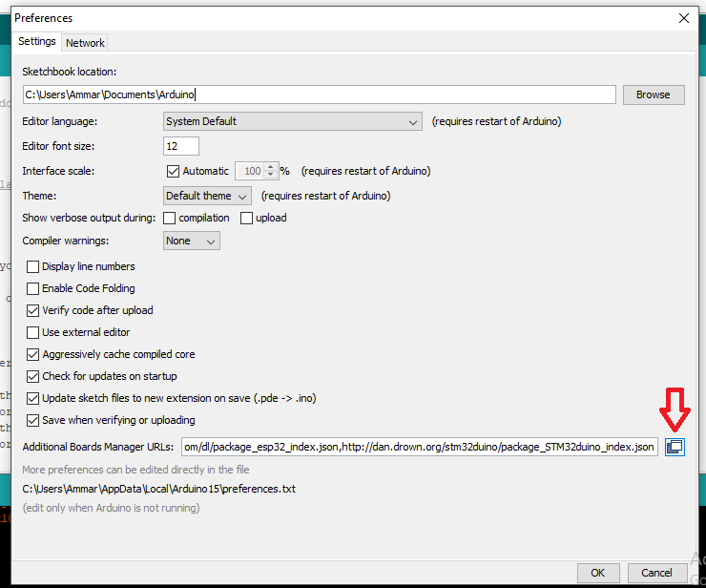706x588 pixels.
Task: Select the Settings tab
Action: tap(37, 42)
